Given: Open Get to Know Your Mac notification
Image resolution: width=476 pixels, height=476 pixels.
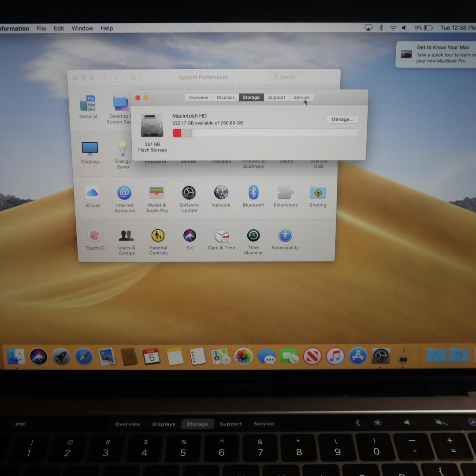Looking at the screenshot, I should pos(436,54).
